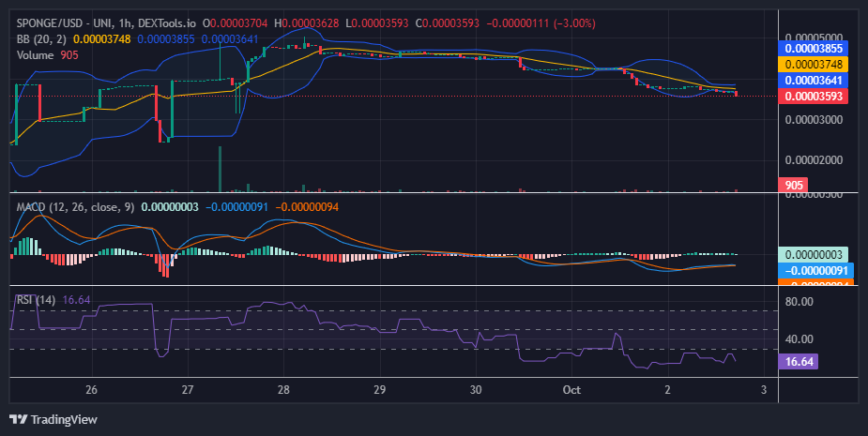Click the 0.00002000 price axis label

pos(814,160)
